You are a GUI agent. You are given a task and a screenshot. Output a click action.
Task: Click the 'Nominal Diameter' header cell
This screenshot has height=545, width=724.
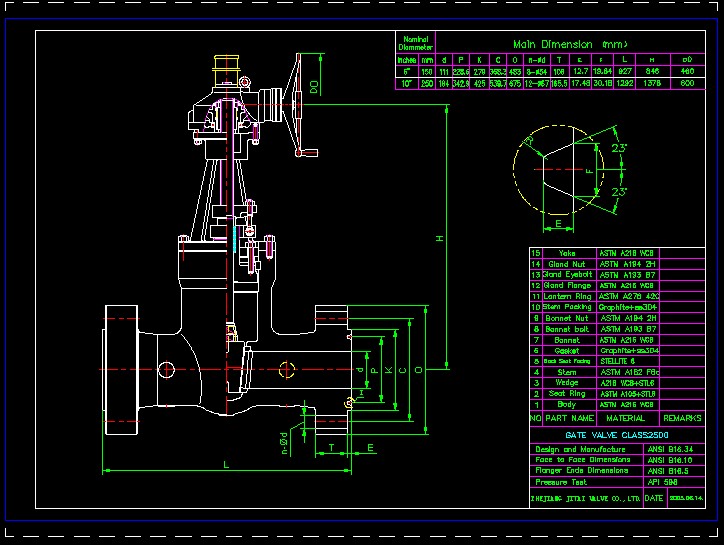(x=416, y=43)
